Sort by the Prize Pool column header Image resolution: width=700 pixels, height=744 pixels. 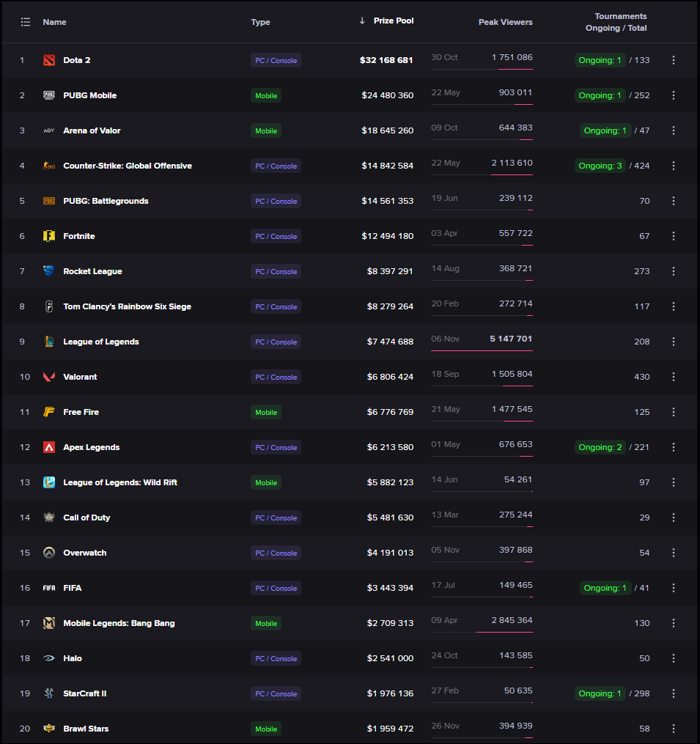tap(393, 21)
